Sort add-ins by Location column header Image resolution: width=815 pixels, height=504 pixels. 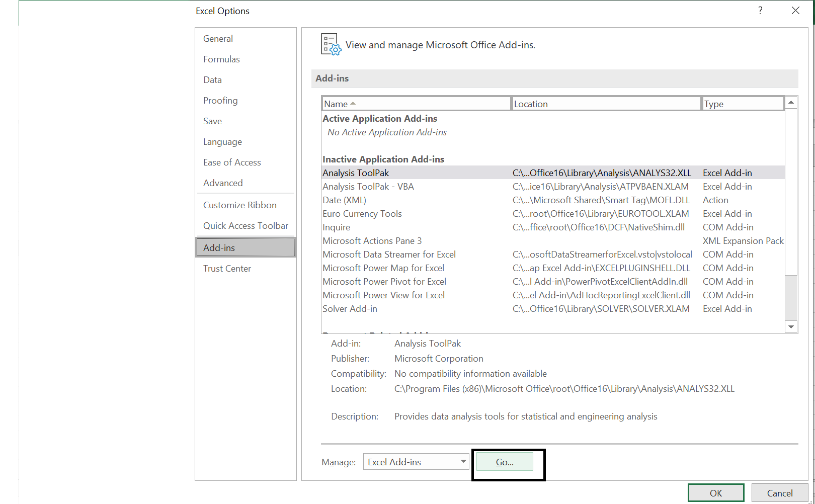pos(606,104)
